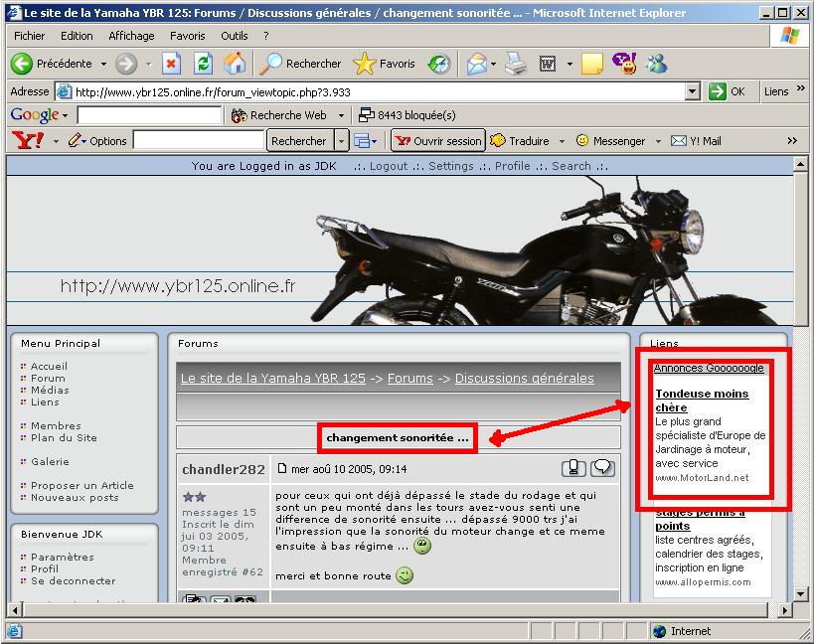
Task: Click the Yahoo search input box
Action: pos(199,141)
